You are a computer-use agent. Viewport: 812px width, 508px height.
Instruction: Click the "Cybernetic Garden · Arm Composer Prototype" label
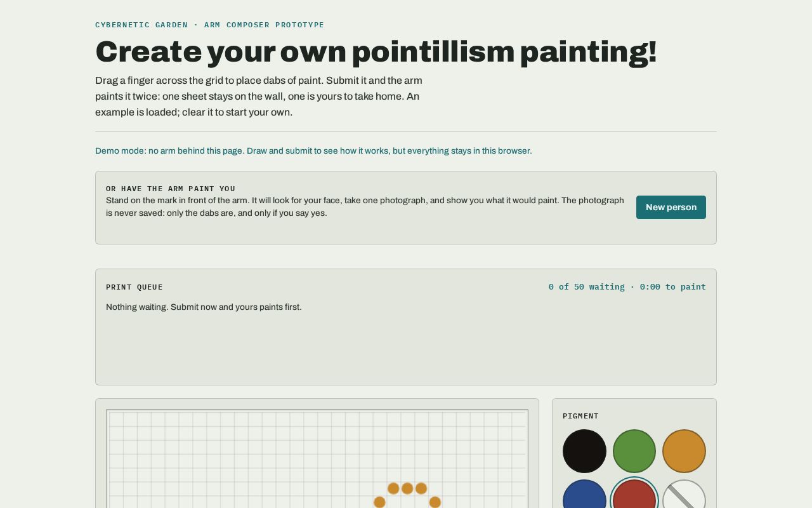coord(209,25)
